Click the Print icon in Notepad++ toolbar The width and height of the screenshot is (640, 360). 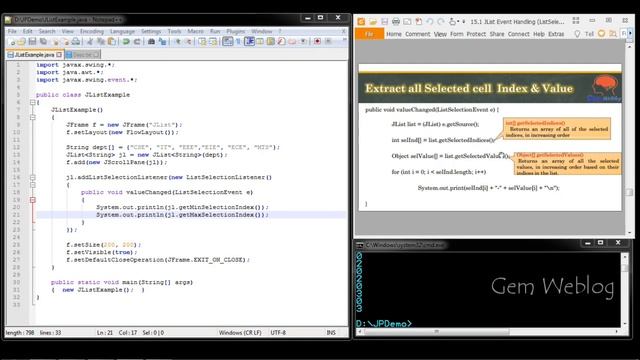[76, 41]
